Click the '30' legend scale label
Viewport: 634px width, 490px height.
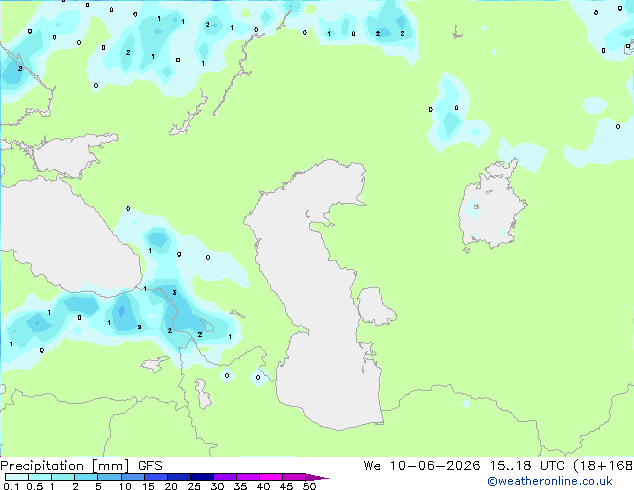(217, 486)
